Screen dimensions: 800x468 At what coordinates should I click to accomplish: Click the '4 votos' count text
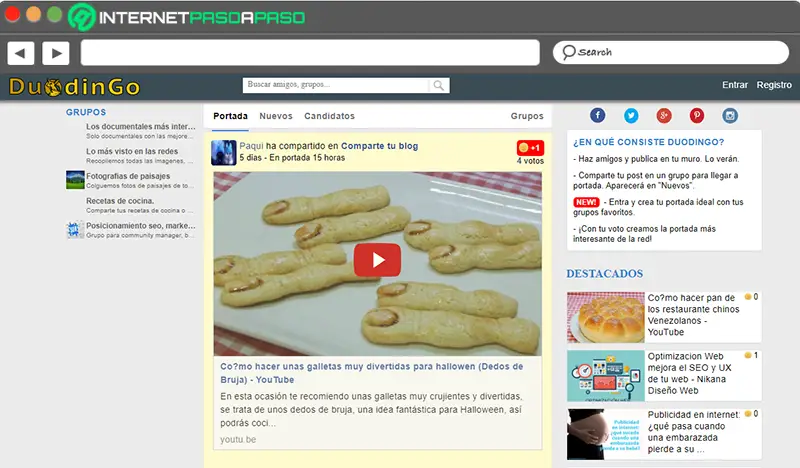click(x=530, y=161)
